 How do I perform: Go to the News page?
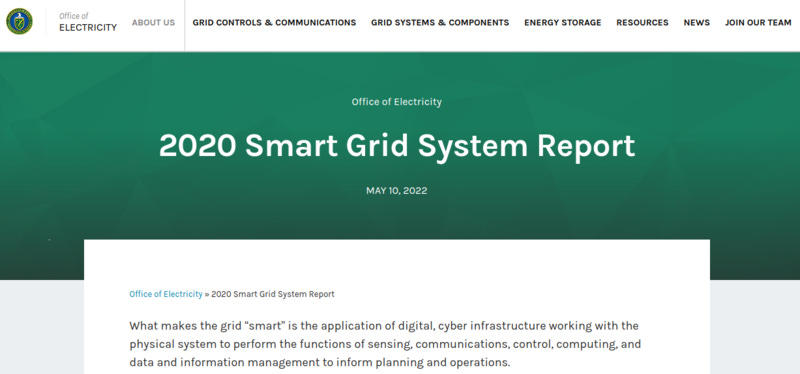pos(696,22)
